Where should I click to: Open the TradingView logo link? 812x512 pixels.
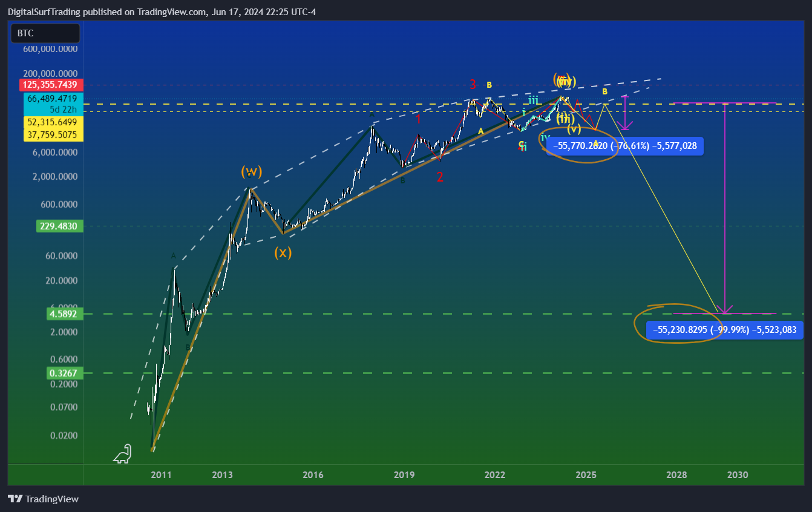pyautogui.click(x=44, y=499)
